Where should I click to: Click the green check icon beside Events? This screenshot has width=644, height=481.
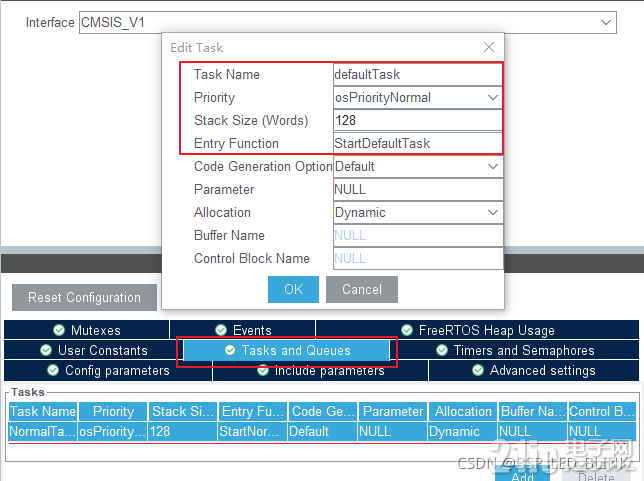pyautogui.click(x=221, y=330)
